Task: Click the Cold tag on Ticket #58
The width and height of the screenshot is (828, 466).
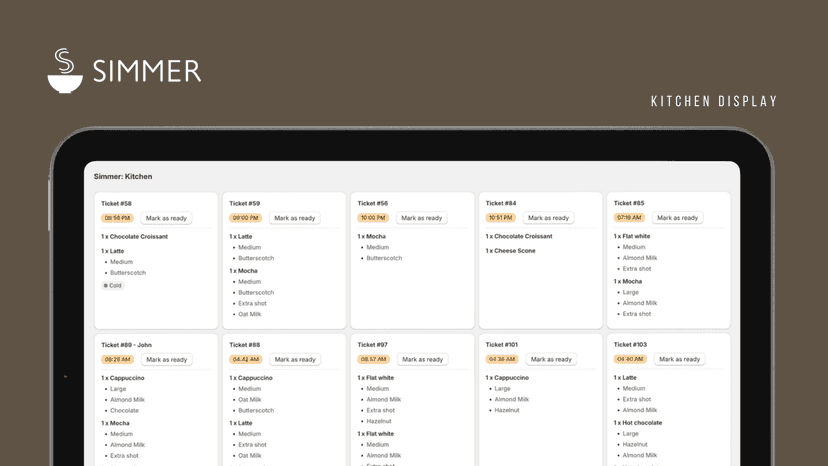Action: (112, 285)
